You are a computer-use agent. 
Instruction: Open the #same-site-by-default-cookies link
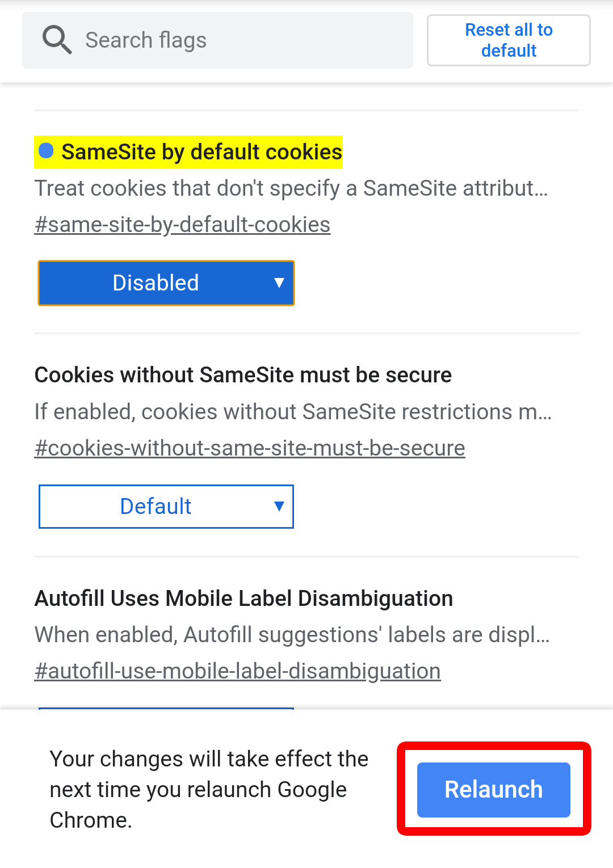(x=182, y=225)
